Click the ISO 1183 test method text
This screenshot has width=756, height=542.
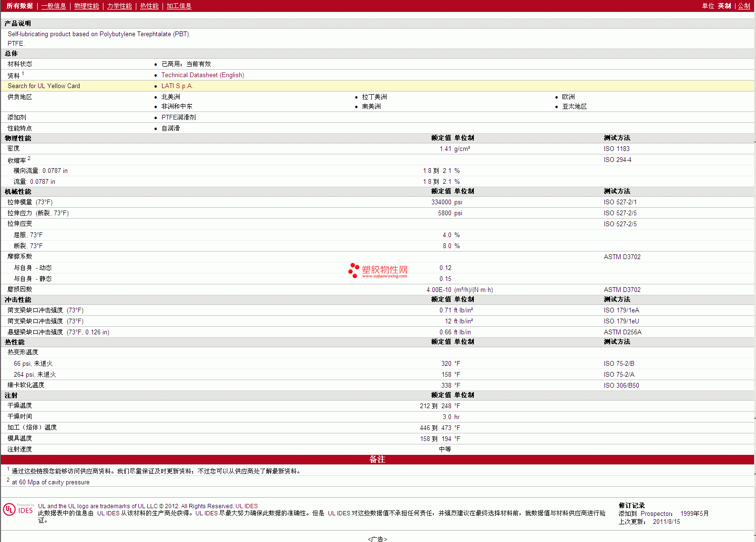coord(616,149)
